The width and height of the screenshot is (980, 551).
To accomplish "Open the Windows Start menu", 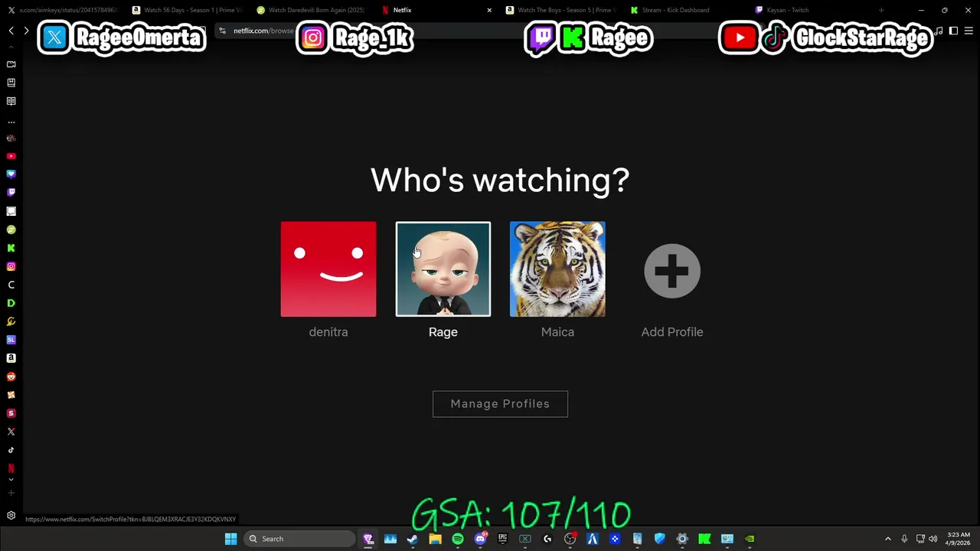I will coord(230,539).
